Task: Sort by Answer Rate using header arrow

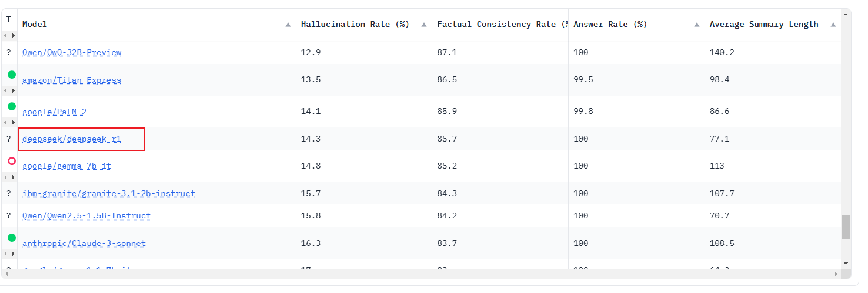Action: click(x=696, y=25)
